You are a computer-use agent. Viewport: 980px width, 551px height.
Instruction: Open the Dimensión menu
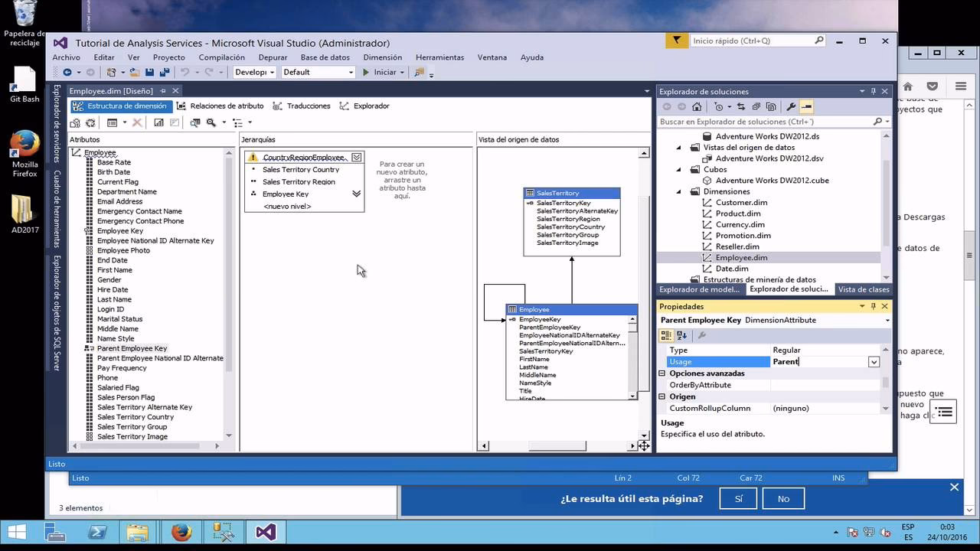coord(383,57)
